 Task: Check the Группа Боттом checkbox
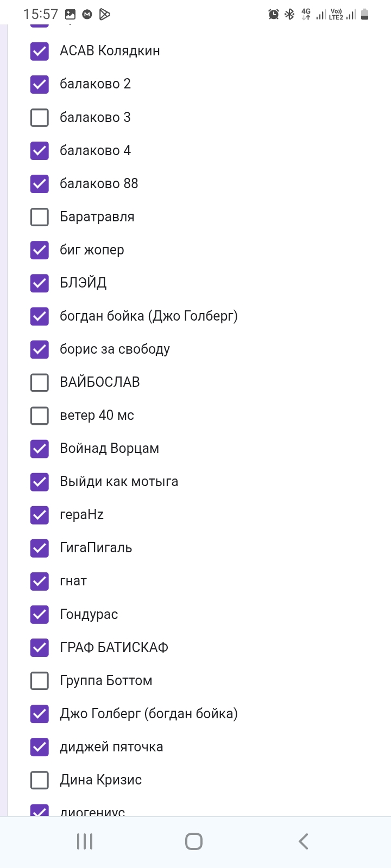click(40, 680)
